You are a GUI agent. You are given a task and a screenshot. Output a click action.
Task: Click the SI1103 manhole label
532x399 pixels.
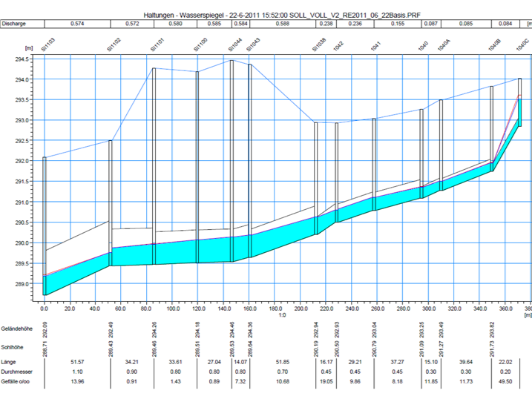[48, 44]
